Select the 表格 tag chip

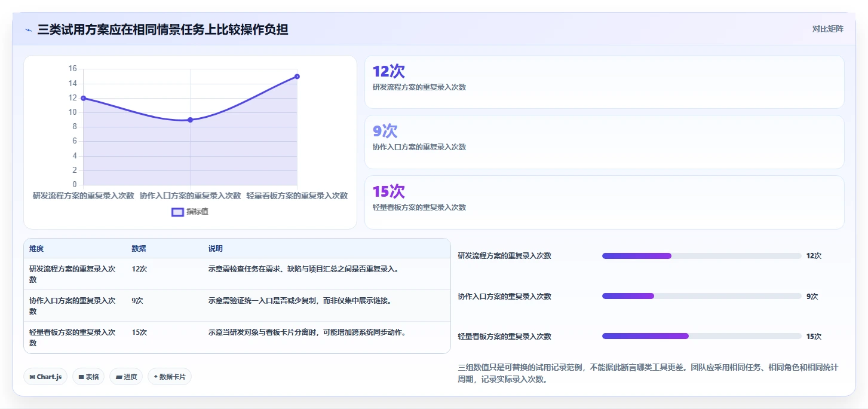pos(88,377)
